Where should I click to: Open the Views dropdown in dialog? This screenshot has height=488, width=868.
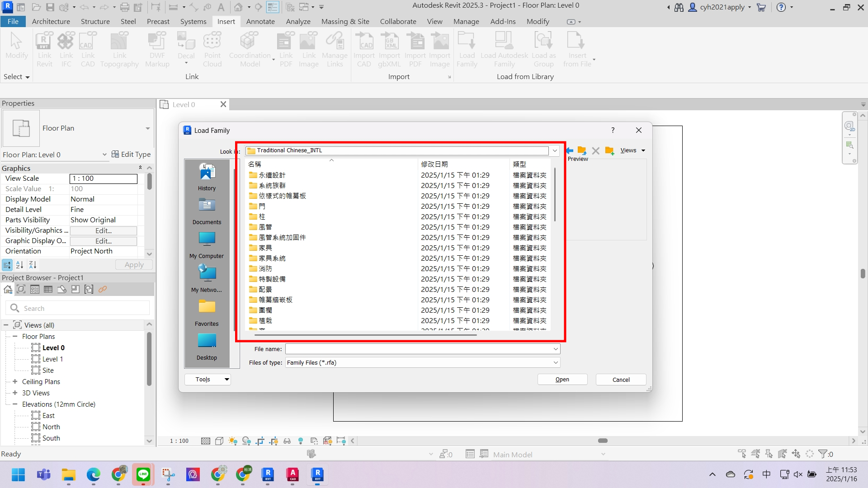tap(632, 150)
